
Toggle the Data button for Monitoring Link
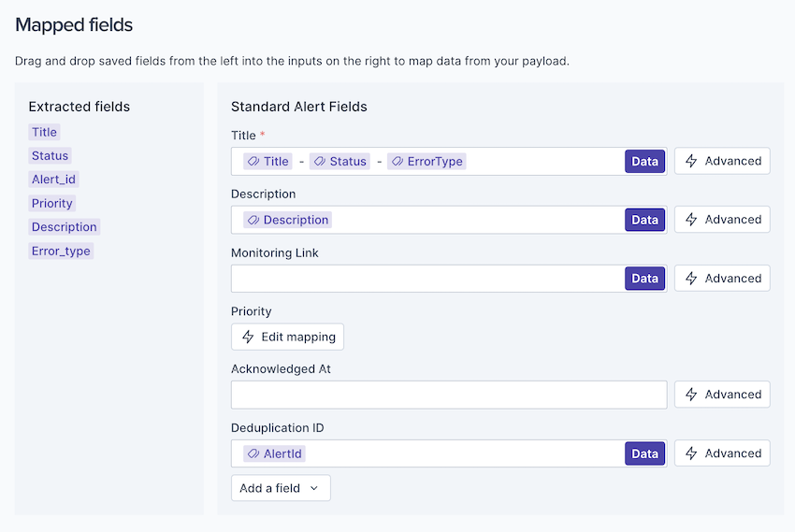coord(644,279)
